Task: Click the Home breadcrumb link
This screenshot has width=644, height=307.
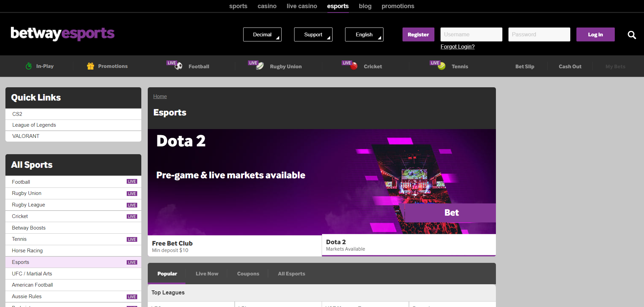Action: click(x=160, y=96)
